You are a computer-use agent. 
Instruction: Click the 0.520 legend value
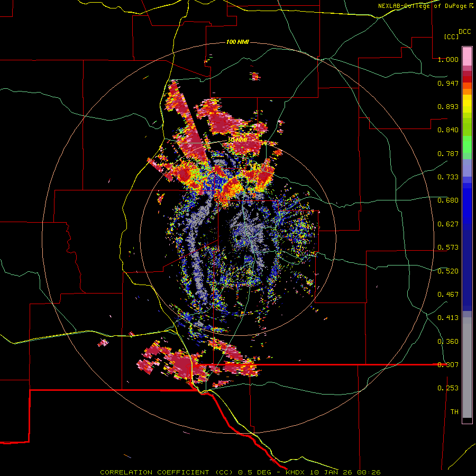coord(448,271)
